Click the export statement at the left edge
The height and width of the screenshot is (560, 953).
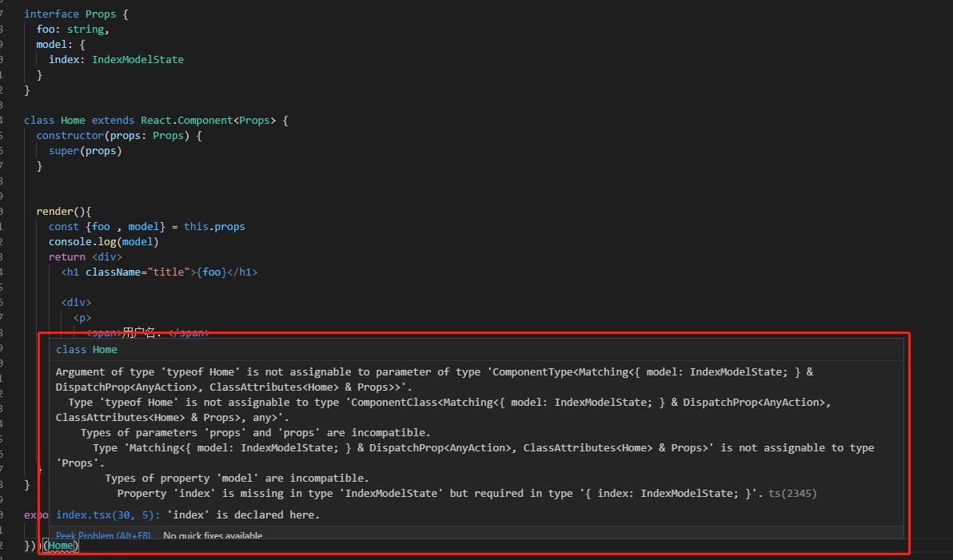click(x=36, y=514)
